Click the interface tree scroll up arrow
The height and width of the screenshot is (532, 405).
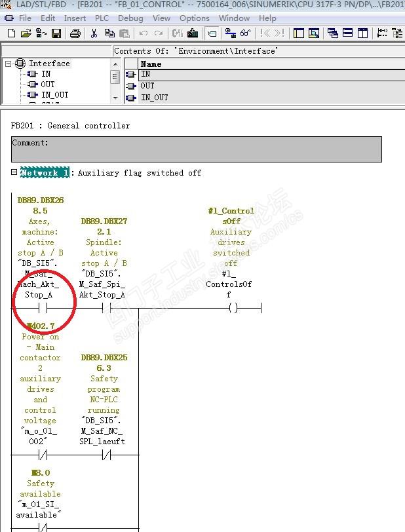coord(115,64)
